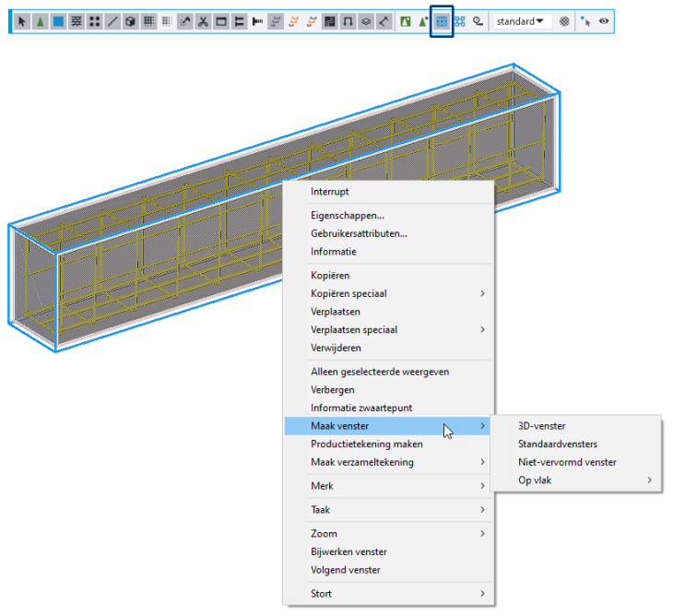The image size is (673, 616).
Task: Expand the 'Maak verzameltekening' submenu
Action: coord(398,462)
